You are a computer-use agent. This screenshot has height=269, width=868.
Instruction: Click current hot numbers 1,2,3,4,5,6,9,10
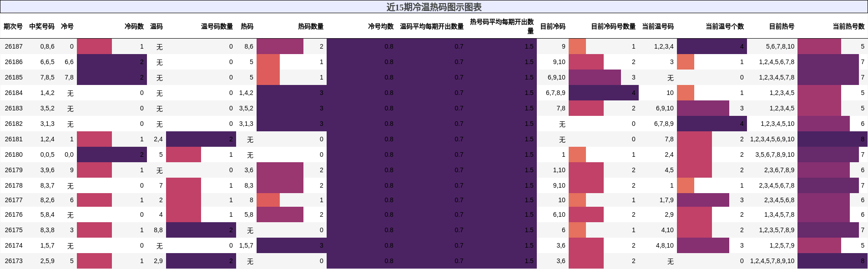coord(772,139)
